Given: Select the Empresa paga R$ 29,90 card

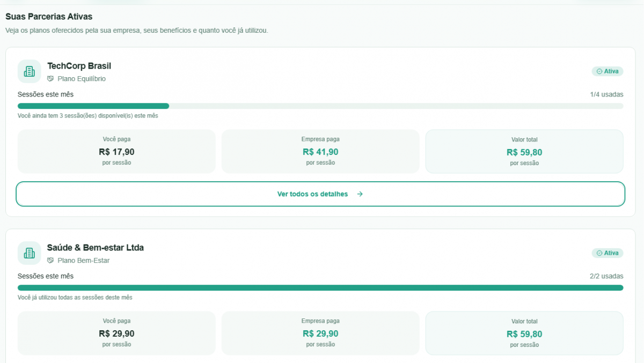Looking at the screenshot, I should click(320, 333).
